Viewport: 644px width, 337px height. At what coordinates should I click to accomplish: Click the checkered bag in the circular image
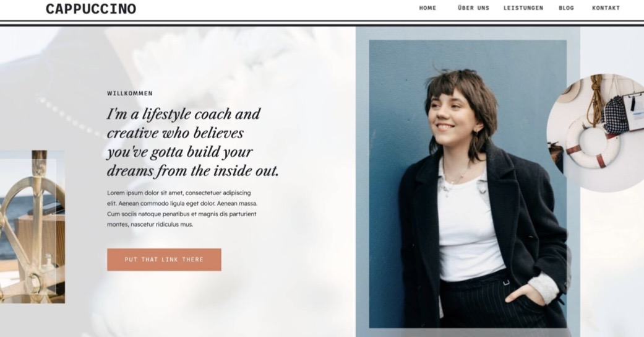(x=616, y=115)
